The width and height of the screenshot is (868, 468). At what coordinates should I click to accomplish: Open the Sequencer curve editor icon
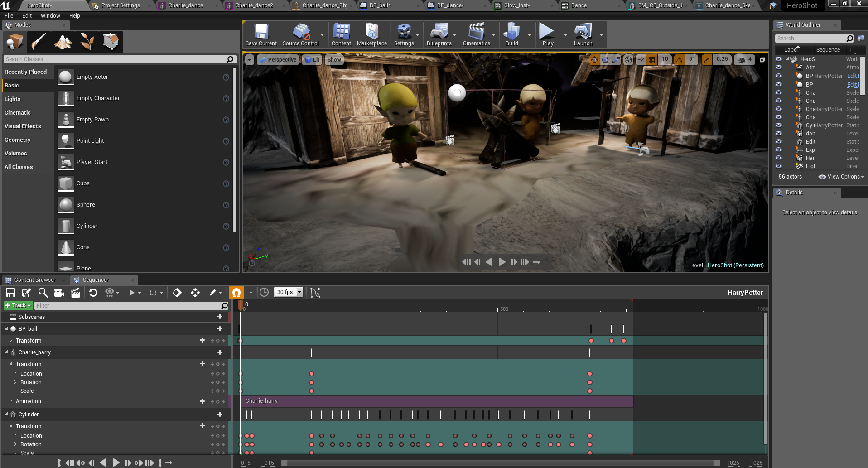tap(315, 293)
